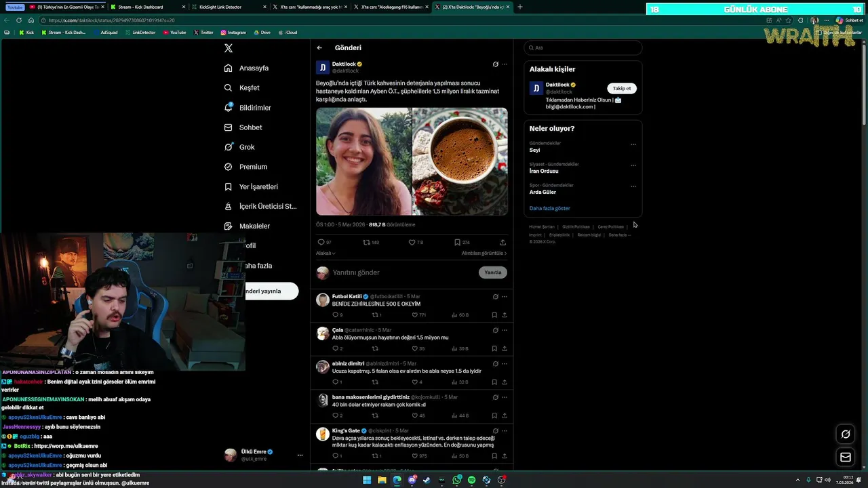Open Ülkü Emre account menu dots
The width and height of the screenshot is (868, 488).
pos(300,455)
